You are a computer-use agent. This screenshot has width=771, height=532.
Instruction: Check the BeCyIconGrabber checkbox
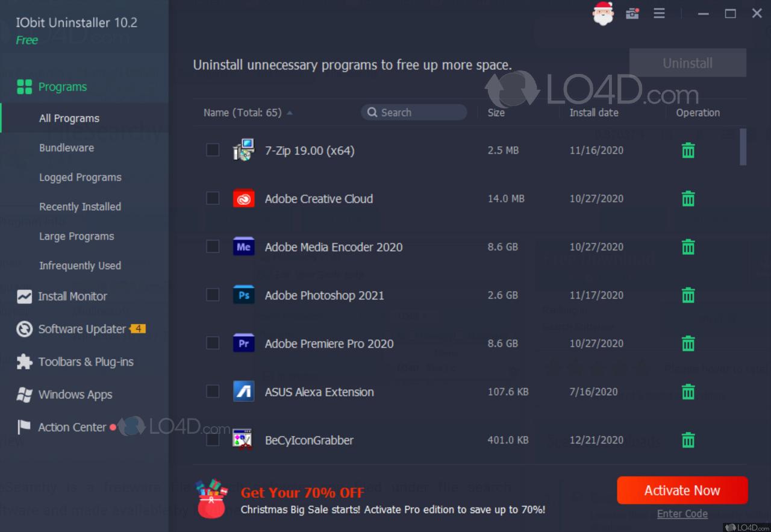pos(213,440)
